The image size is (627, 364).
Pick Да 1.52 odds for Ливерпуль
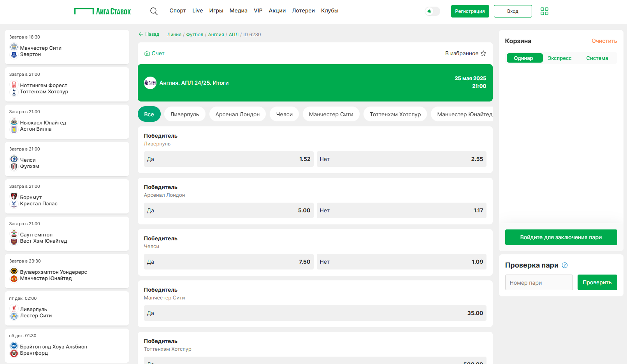tap(228, 159)
